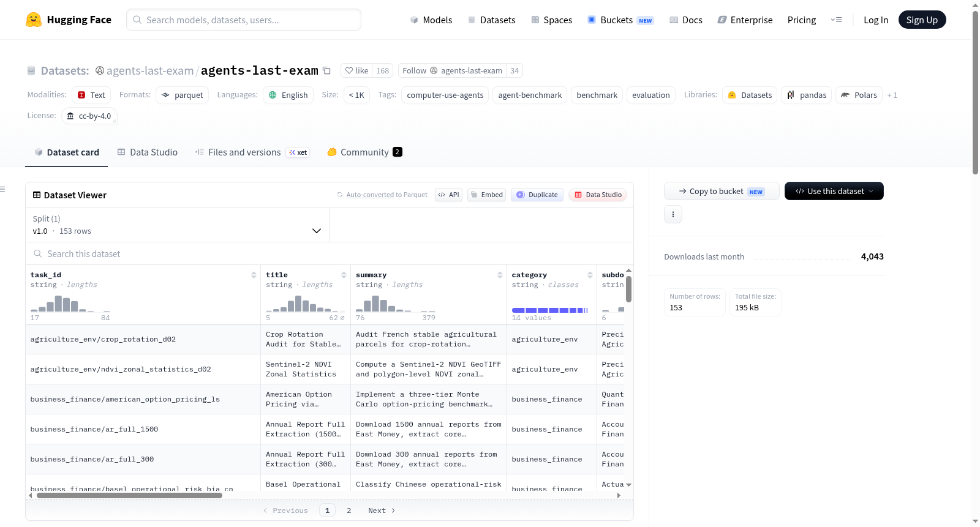Follow the agents-last-exam organization
Screen dimensions: 980x527
coord(452,70)
